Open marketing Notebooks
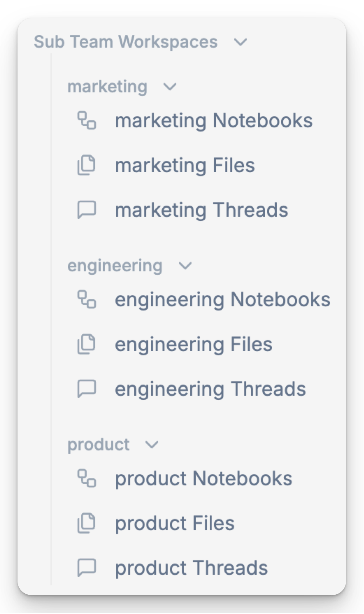 pos(214,121)
